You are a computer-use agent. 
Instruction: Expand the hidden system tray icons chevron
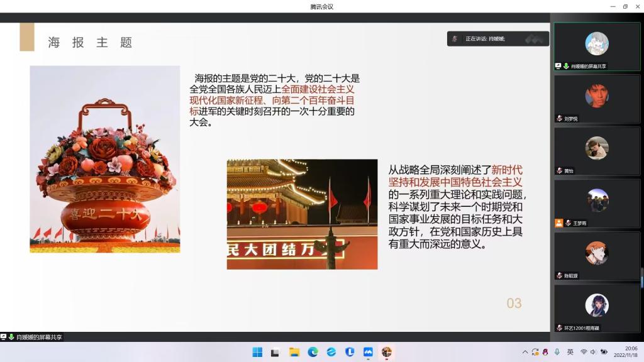[x=525, y=352]
